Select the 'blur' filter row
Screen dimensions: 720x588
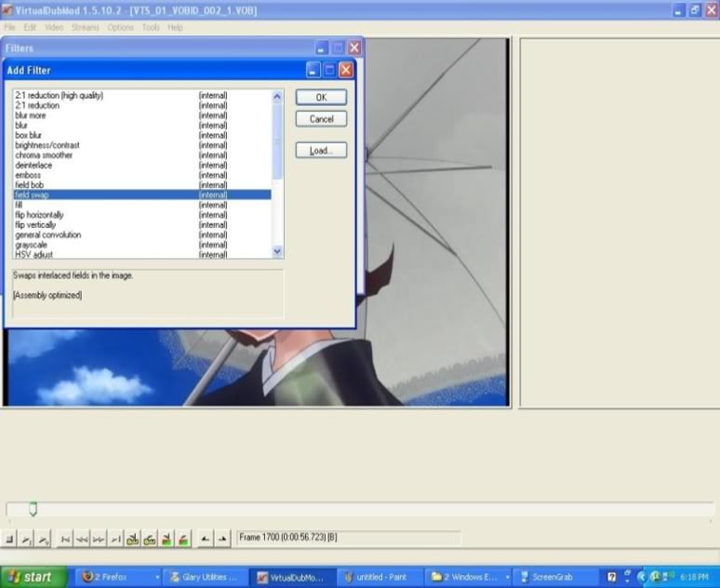click(142, 126)
